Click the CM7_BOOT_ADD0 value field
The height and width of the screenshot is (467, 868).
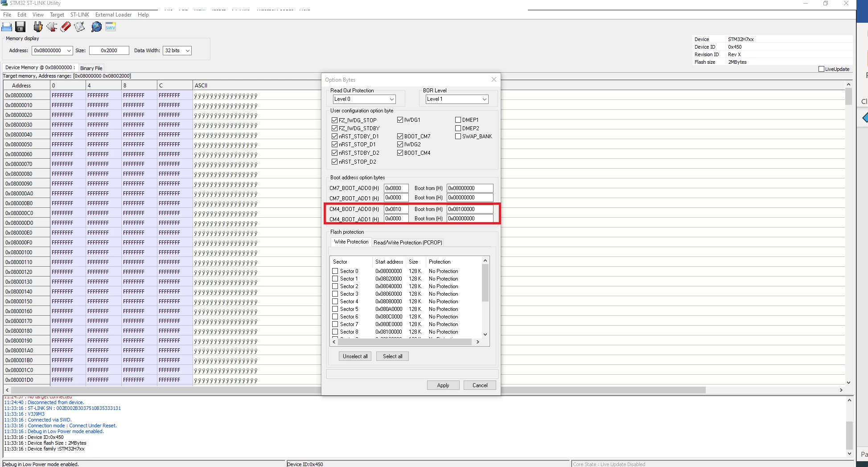pyautogui.click(x=396, y=188)
